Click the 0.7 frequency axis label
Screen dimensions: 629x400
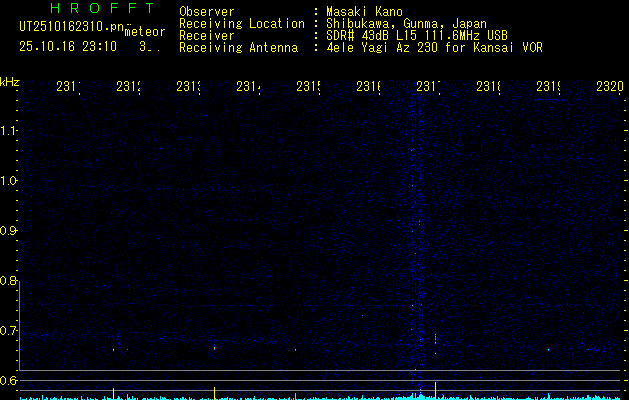9,331
